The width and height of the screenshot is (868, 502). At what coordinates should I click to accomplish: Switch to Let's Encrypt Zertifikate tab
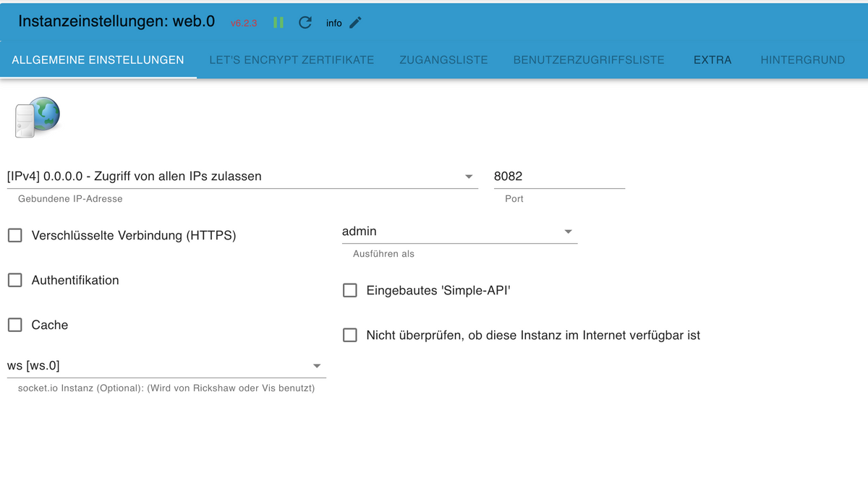tap(292, 60)
